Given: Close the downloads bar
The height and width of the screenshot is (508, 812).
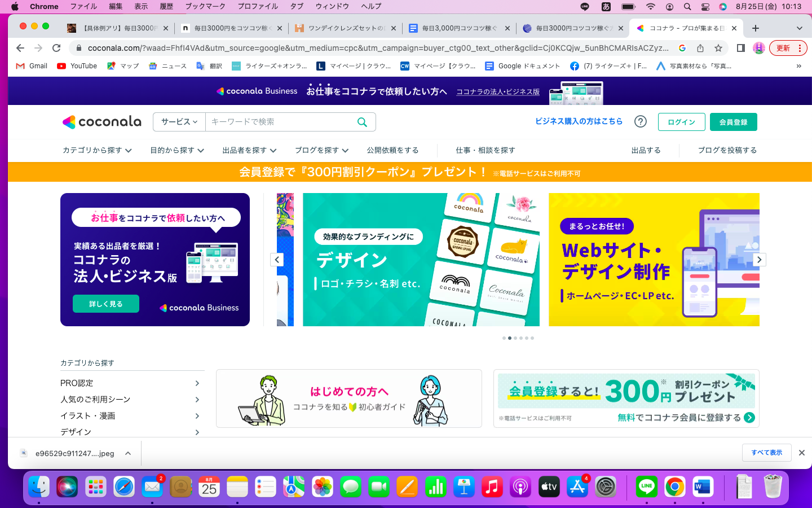Looking at the screenshot, I should (802, 453).
